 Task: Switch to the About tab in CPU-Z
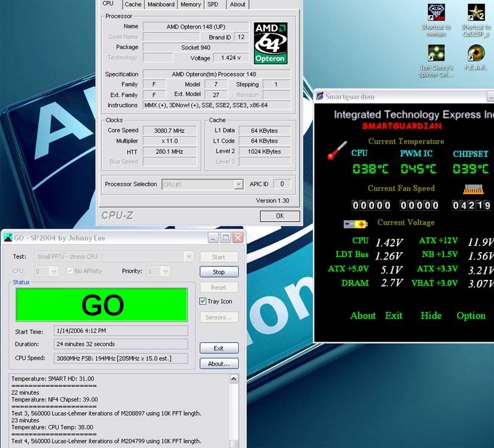coord(238,4)
